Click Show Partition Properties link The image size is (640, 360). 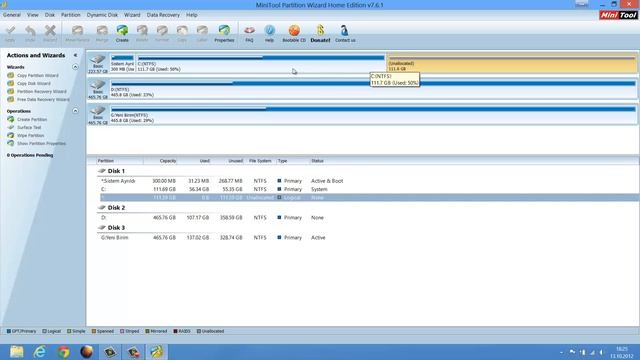(x=41, y=143)
